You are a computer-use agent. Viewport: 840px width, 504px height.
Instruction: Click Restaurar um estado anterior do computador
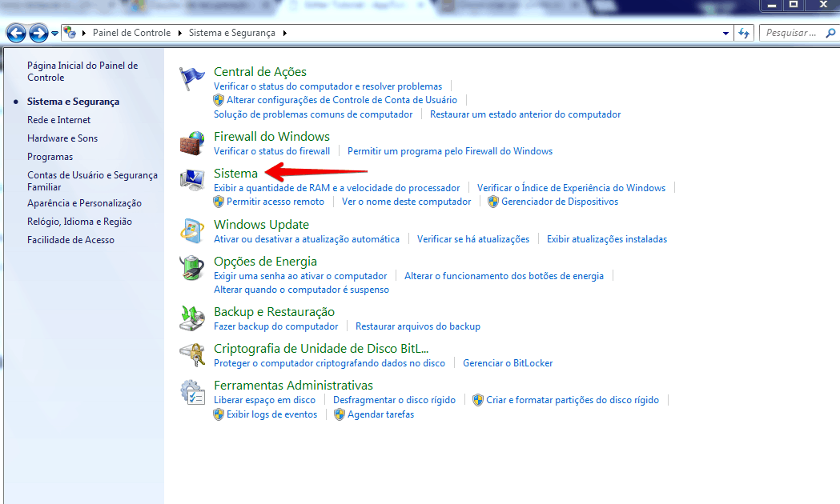click(x=525, y=114)
